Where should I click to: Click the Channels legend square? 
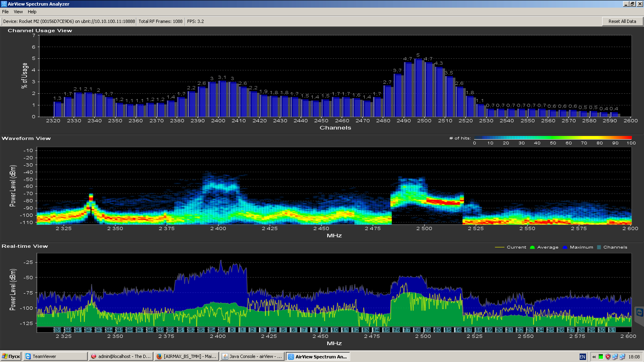click(x=599, y=247)
